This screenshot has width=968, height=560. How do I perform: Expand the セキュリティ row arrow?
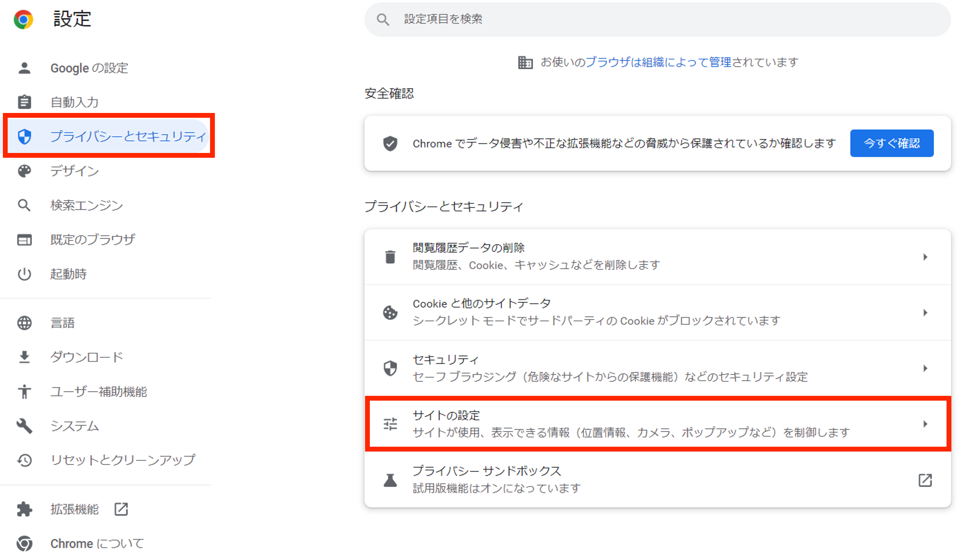[925, 368]
